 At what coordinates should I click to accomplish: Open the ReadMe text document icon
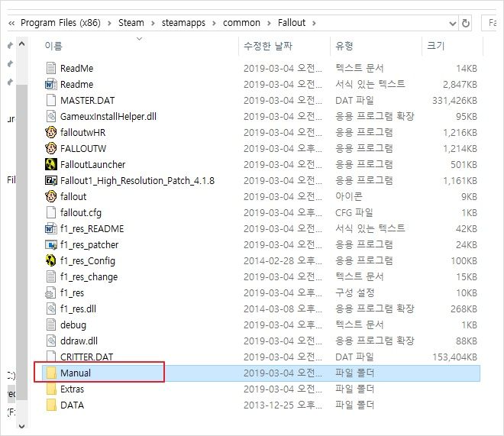[x=51, y=68]
